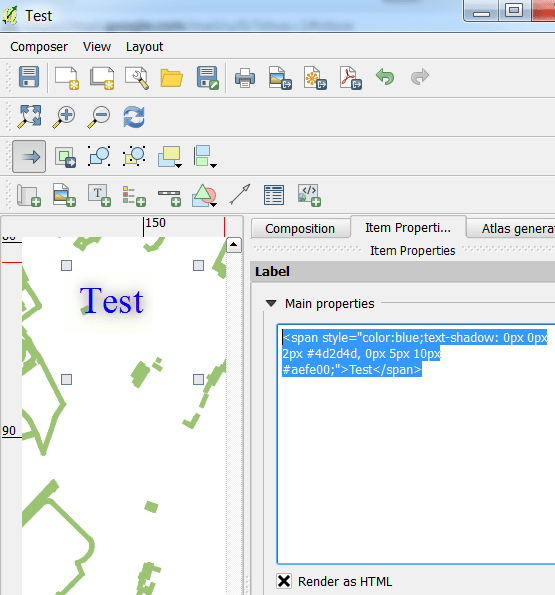Select the Add arrow tool
The image size is (555, 595).
(x=240, y=194)
